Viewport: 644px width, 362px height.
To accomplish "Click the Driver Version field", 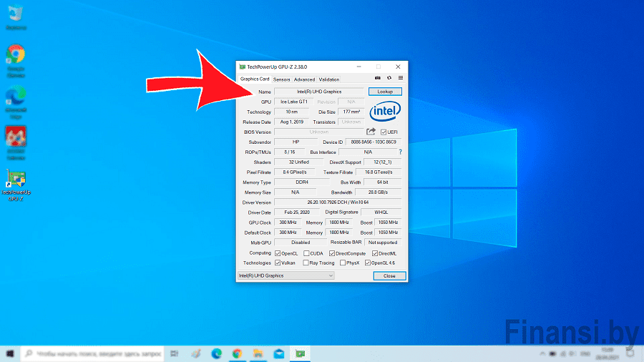I will (x=338, y=202).
